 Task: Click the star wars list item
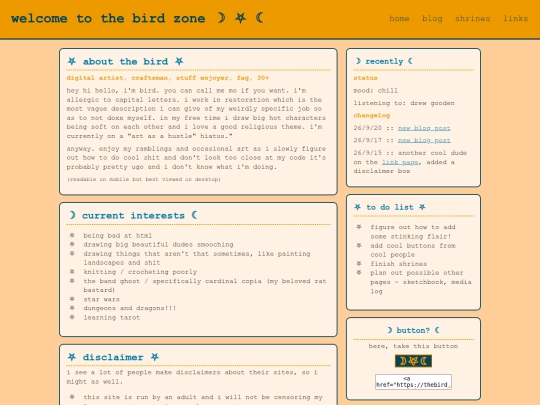coord(102,299)
